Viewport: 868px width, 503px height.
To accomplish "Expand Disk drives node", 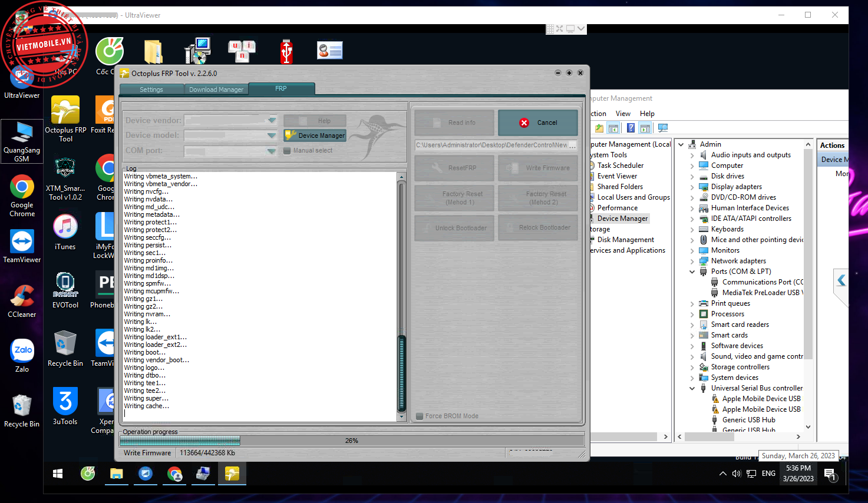I will click(x=692, y=176).
